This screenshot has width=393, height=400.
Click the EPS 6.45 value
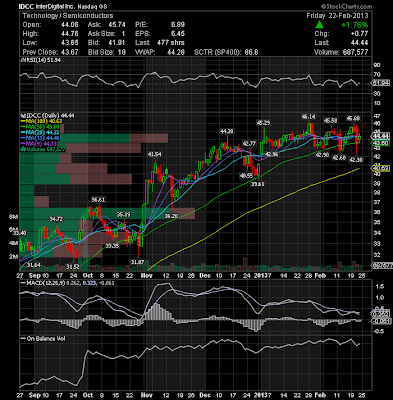[x=177, y=34]
